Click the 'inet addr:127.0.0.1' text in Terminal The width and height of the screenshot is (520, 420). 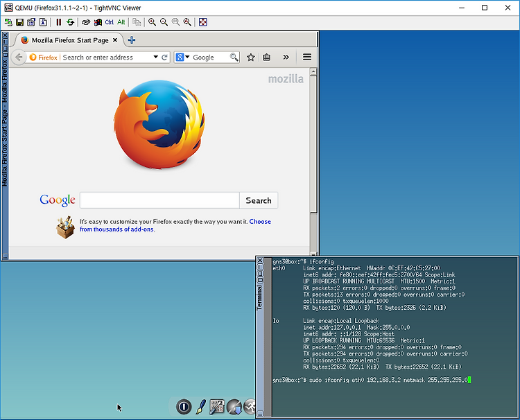pos(332,328)
